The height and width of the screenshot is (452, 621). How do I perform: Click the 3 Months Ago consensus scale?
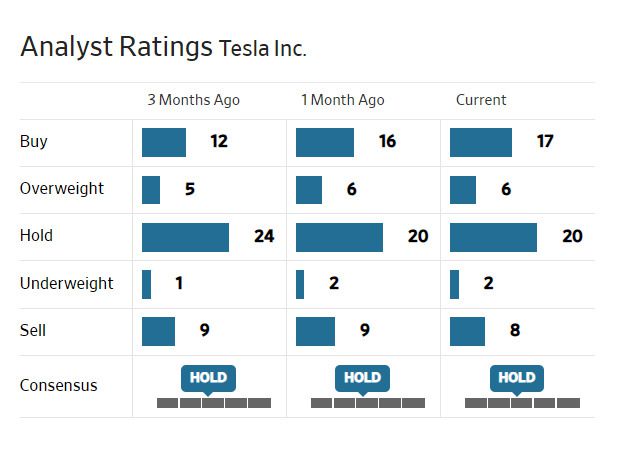coord(213,403)
